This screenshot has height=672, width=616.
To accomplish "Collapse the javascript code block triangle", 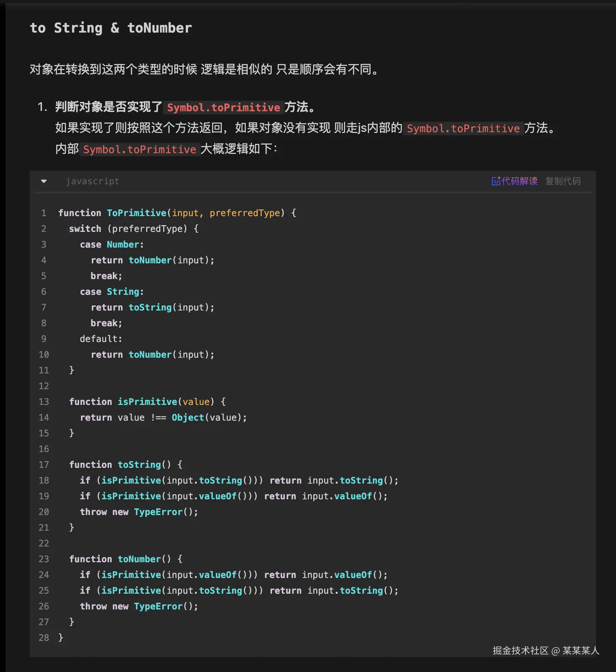I will [x=44, y=181].
